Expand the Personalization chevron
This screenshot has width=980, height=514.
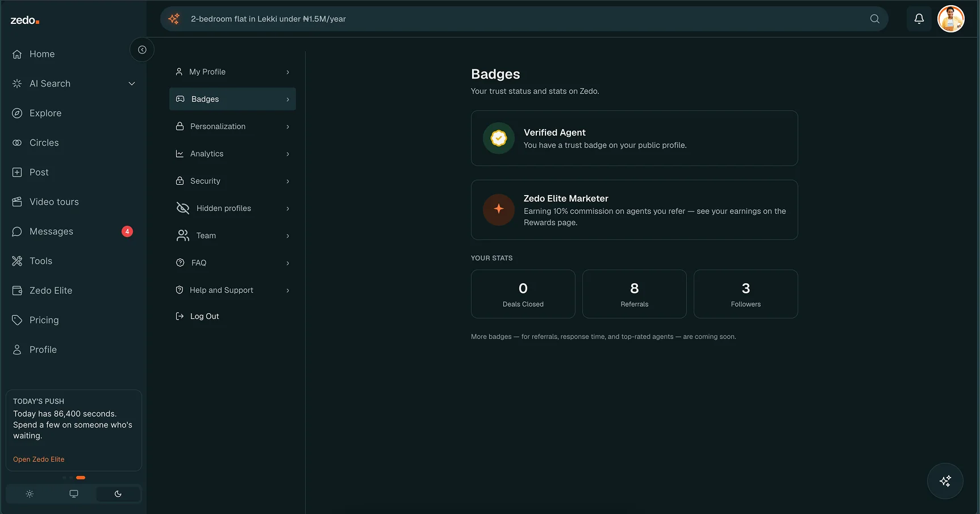point(288,127)
